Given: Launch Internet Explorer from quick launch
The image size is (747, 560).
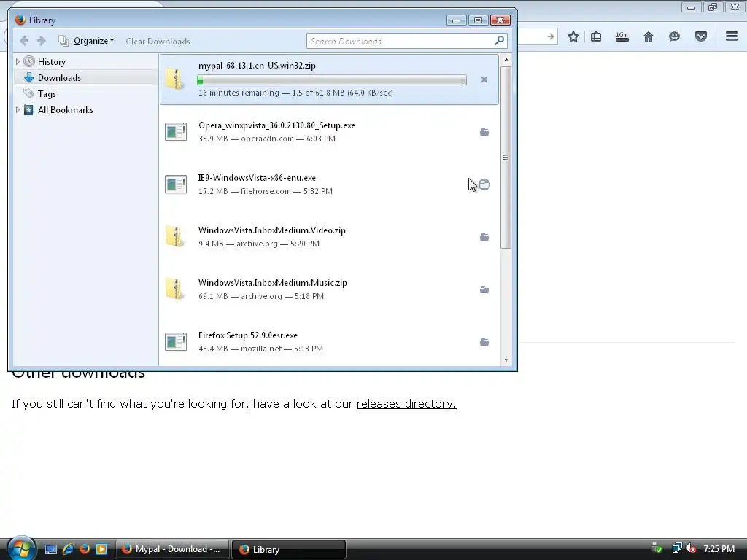Looking at the screenshot, I should click(68, 549).
